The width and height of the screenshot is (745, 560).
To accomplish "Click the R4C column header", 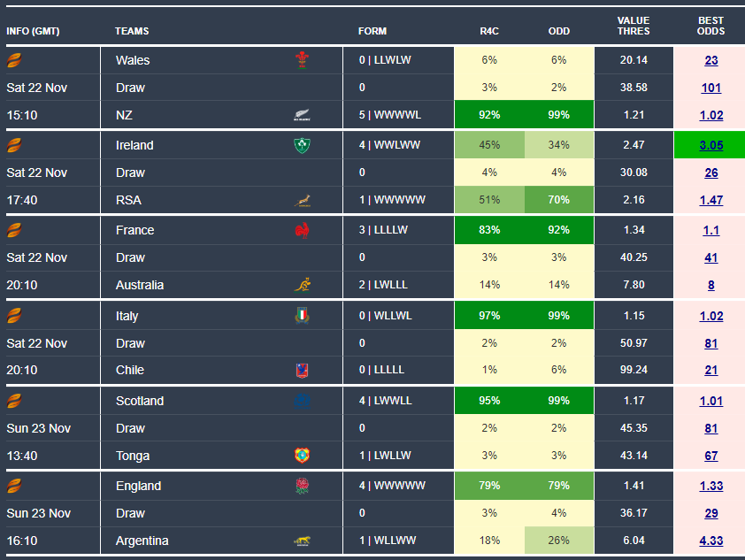I will pos(489,31).
